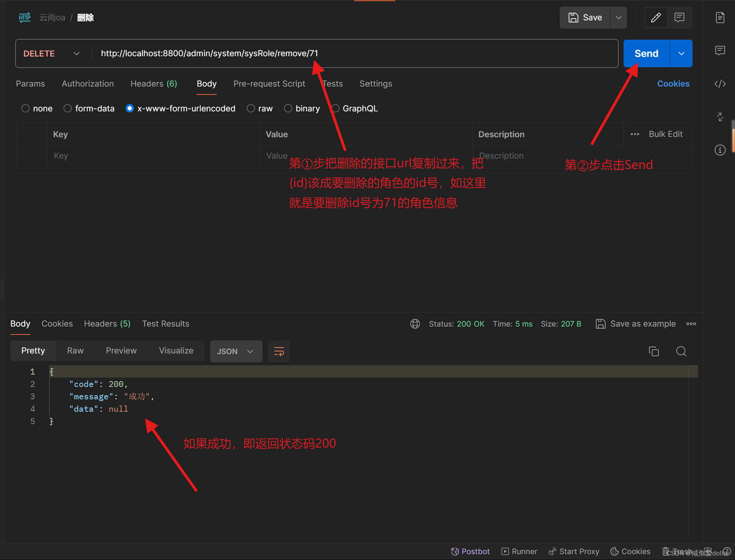
Task: Click the request URL input field
Action: click(355, 53)
